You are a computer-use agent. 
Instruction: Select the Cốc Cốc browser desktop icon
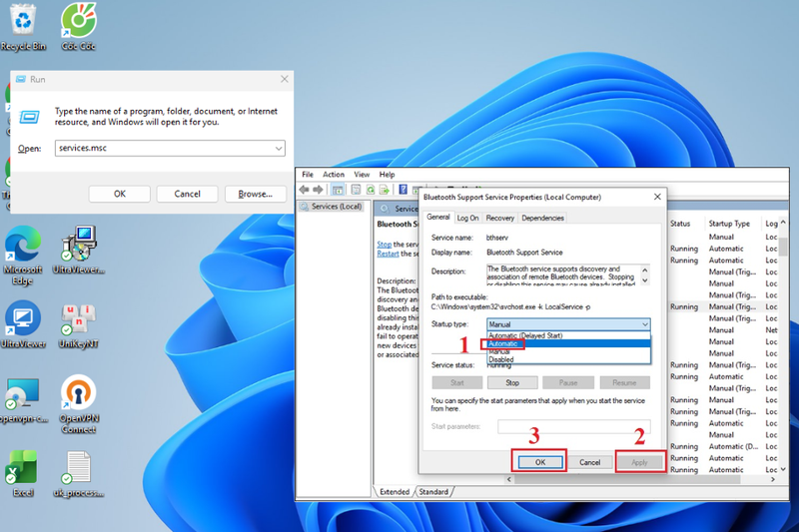tap(79, 27)
